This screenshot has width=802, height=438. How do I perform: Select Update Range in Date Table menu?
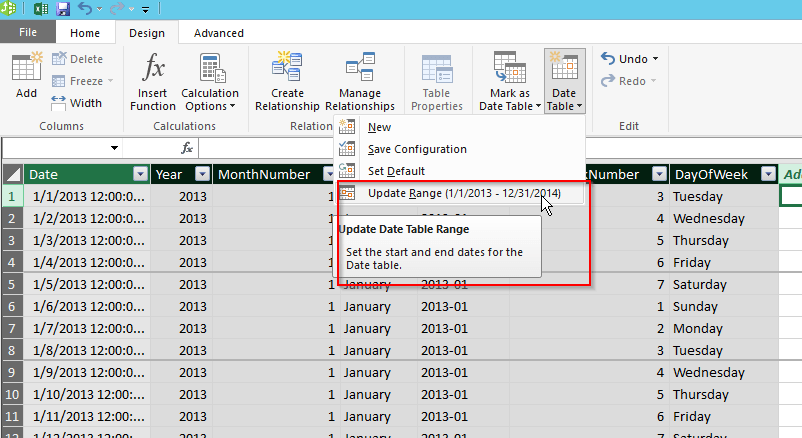click(463, 193)
